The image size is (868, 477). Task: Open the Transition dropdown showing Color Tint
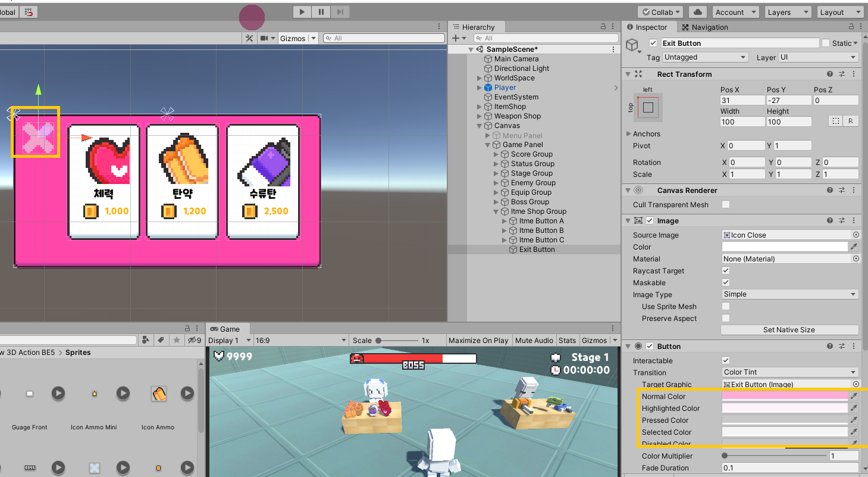(789, 372)
